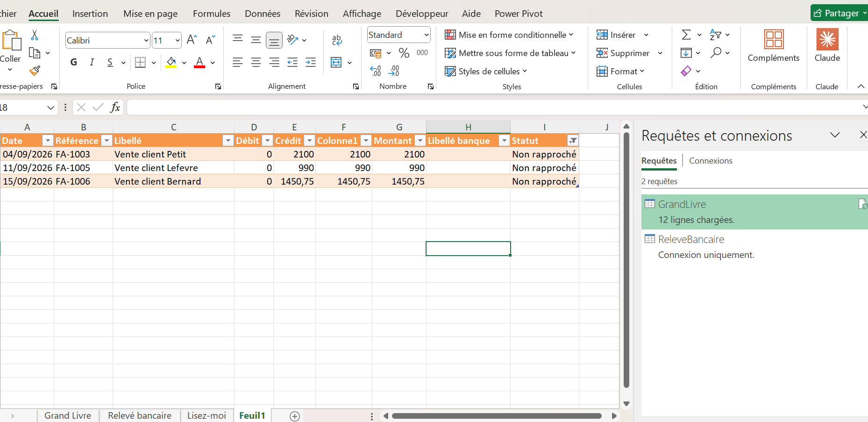This screenshot has width=868, height=422.
Task: Click Mettre sous forme de tableau
Action: click(x=510, y=53)
